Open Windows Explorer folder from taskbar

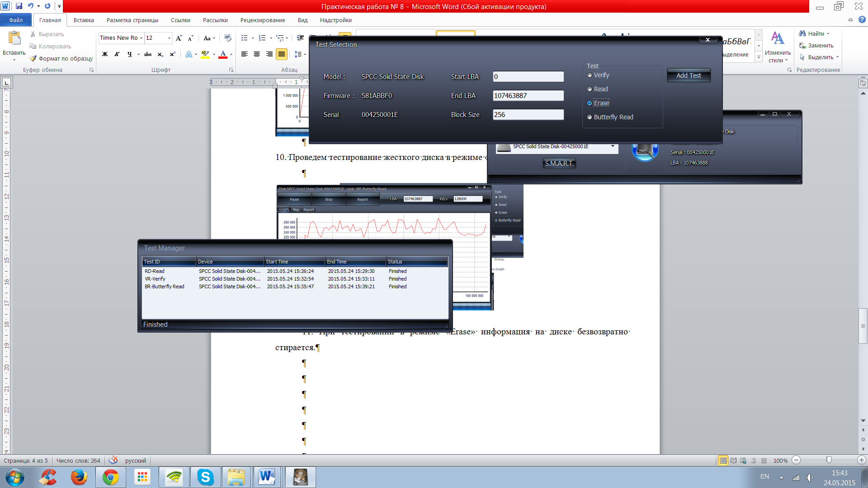pyautogui.click(x=236, y=477)
